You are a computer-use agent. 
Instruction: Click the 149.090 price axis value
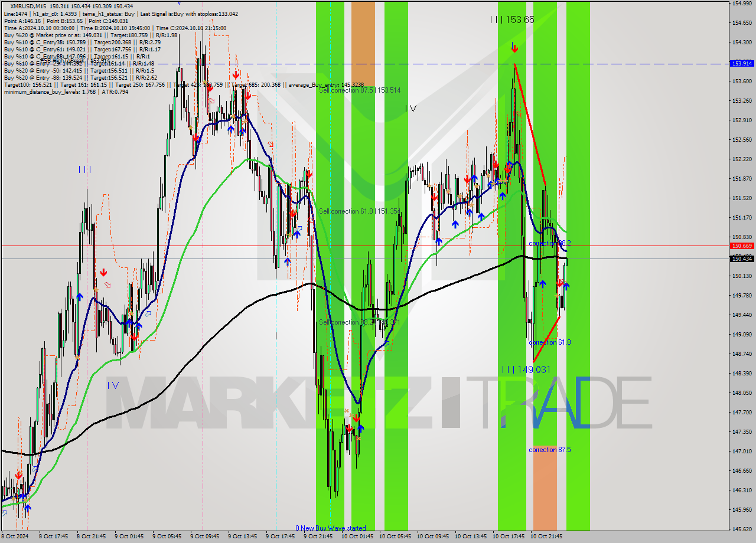pos(742,335)
